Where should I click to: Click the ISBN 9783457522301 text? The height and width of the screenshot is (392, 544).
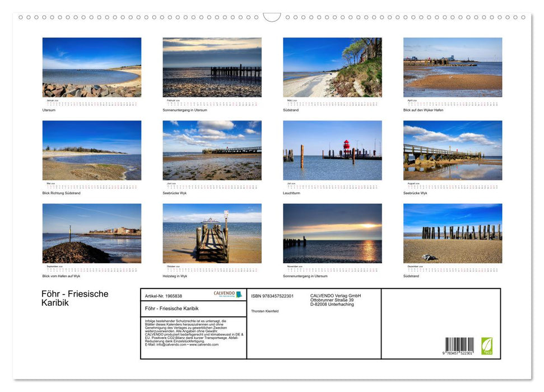point(272,296)
